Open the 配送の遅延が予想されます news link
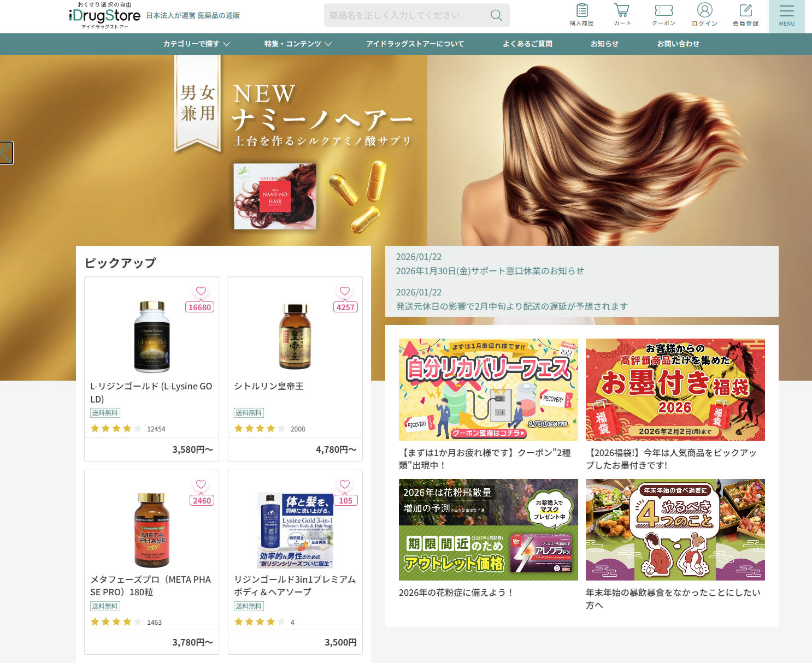 pos(512,306)
